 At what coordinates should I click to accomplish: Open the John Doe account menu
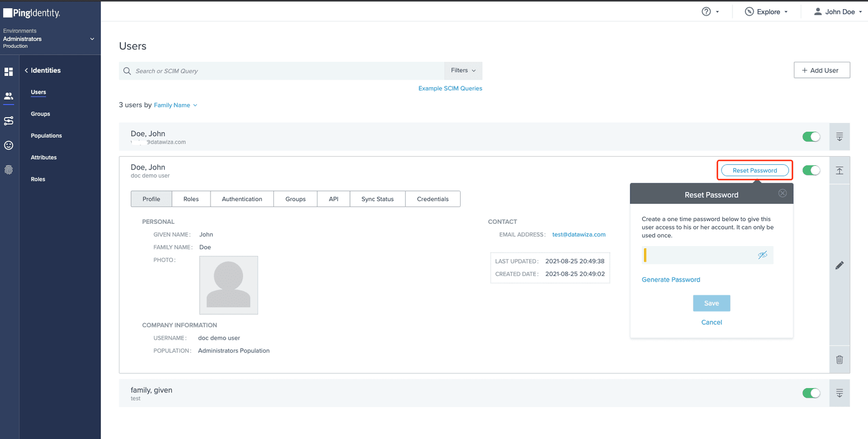click(x=838, y=11)
